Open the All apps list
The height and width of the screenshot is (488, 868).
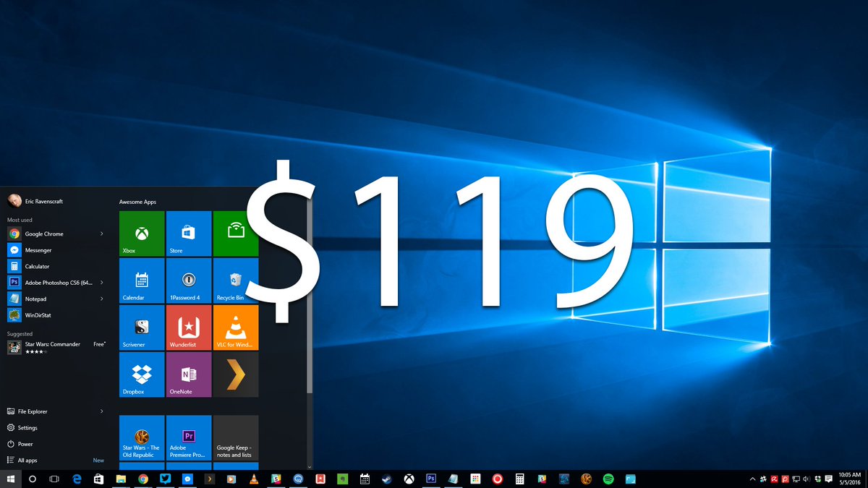(x=25, y=460)
